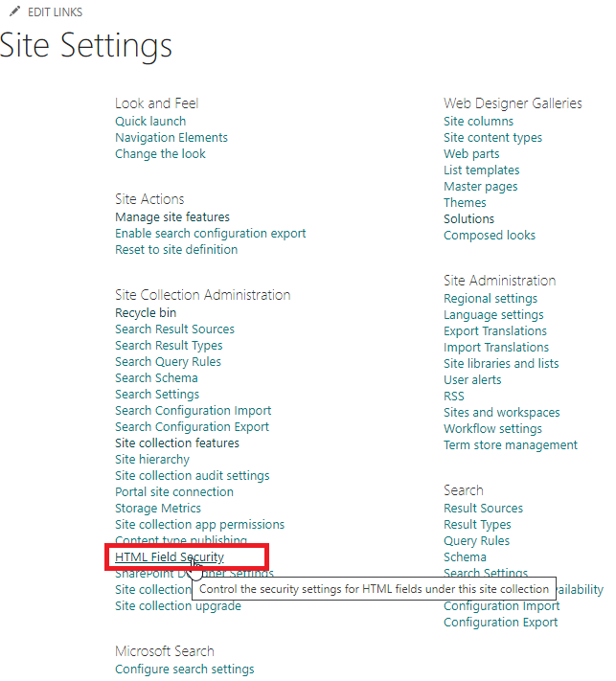Open Workflow settings link
The height and width of the screenshot is (681, 616).
tap(492, 429)
